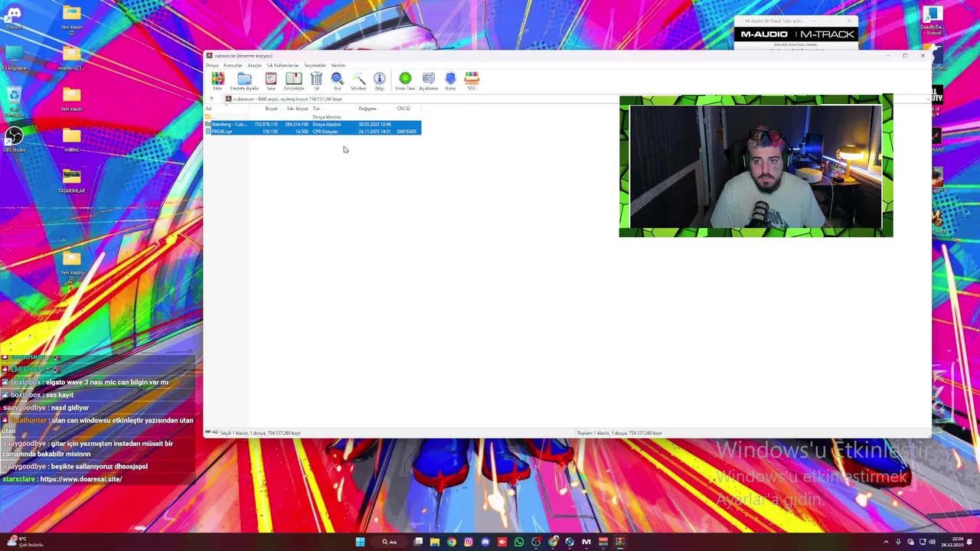The width and height of the screenshot is (980, 551).
Task: Sort by the Sıkı. boyut column header
Action: point(296,109)
